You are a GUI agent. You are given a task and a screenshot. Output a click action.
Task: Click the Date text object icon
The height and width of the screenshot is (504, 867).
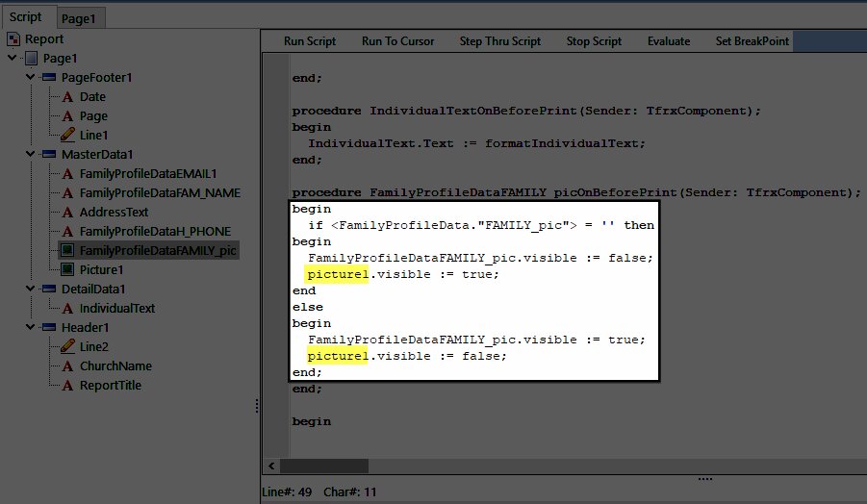click(x=67, y=97)
